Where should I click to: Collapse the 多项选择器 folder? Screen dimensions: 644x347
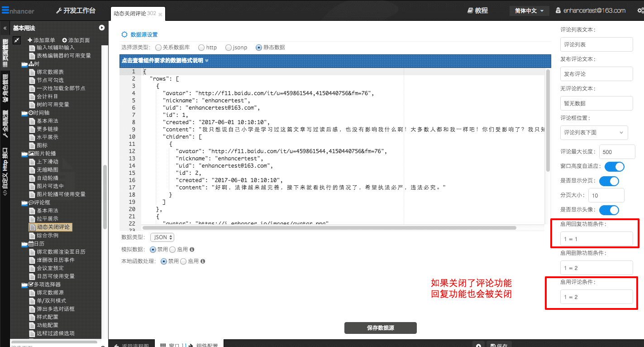(x=24, y=284)
